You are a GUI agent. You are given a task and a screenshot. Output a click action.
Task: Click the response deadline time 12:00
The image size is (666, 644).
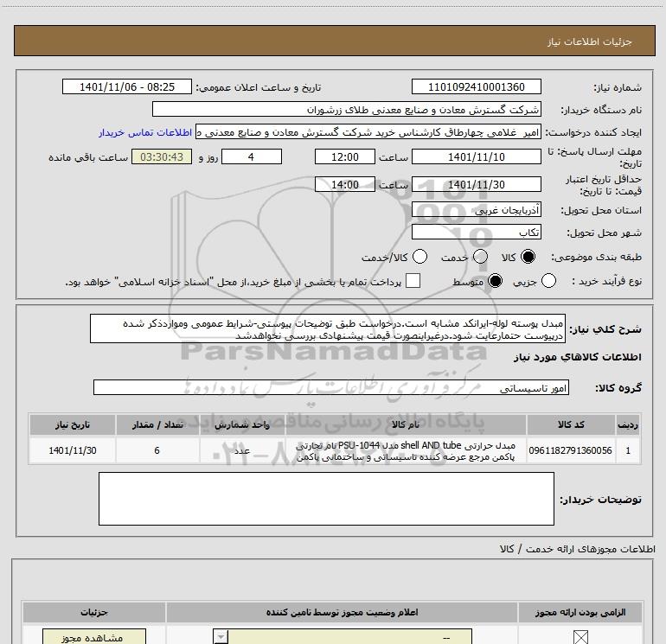pyautogui.click(x=345, y=157)
